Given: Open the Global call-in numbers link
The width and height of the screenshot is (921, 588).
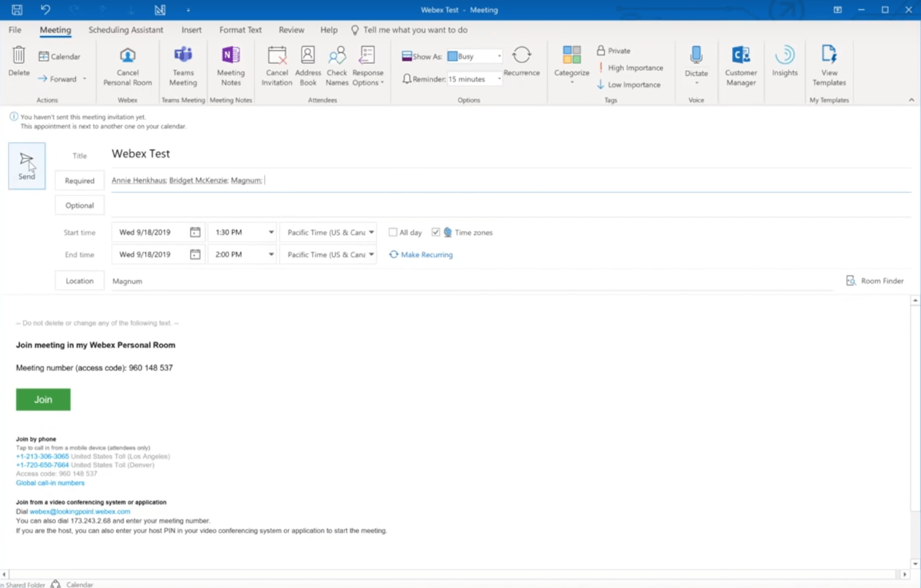Looking at the screenshot, I should tap(49, 482).
